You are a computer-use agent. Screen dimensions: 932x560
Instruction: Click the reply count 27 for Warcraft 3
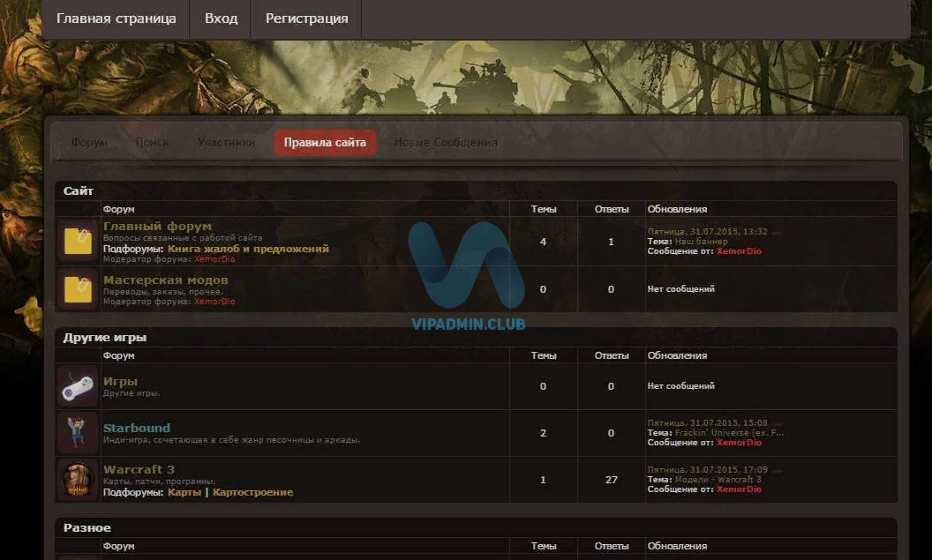[611, 480]
